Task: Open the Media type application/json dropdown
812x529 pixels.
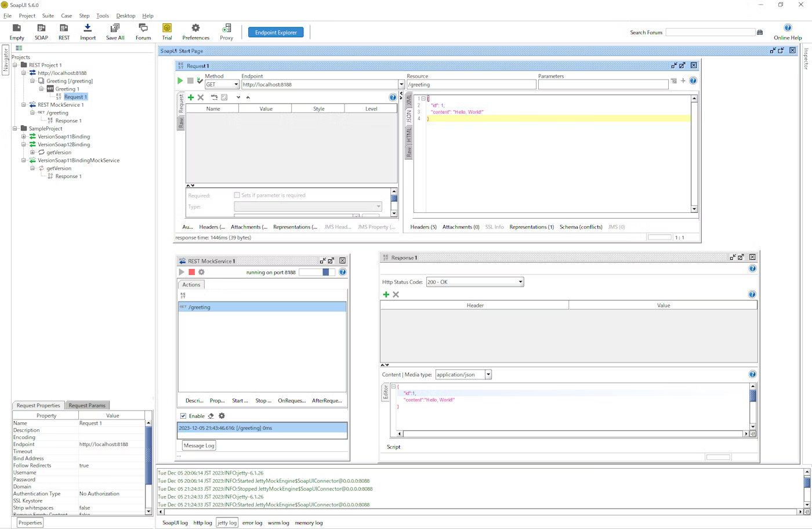Action: pyautogui.click(x=463, y=375)
